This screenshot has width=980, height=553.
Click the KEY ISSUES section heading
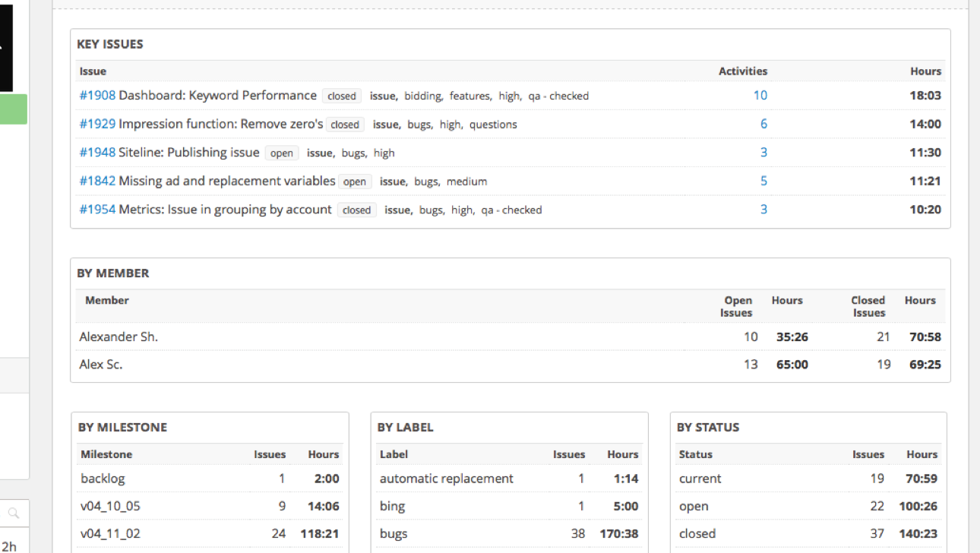coord(110,44)
